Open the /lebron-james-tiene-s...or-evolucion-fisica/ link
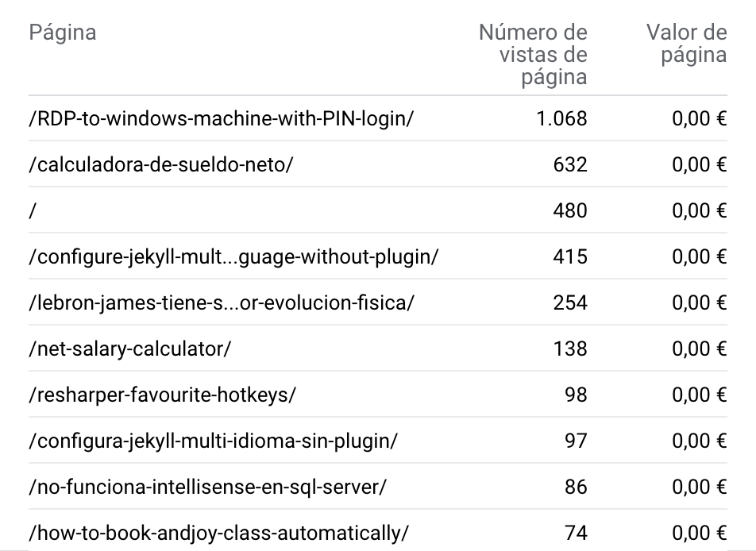This screenshot has height=551, width=756. 221,303
